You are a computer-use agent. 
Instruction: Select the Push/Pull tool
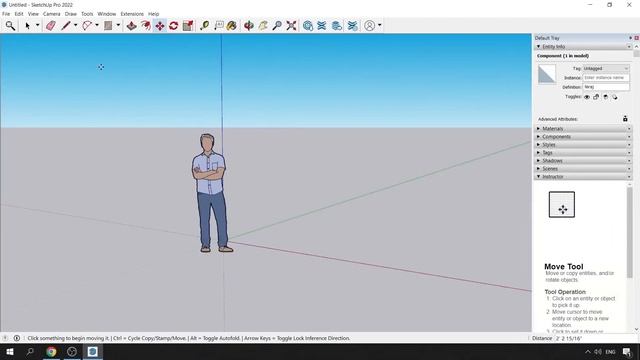coord(131,26)
